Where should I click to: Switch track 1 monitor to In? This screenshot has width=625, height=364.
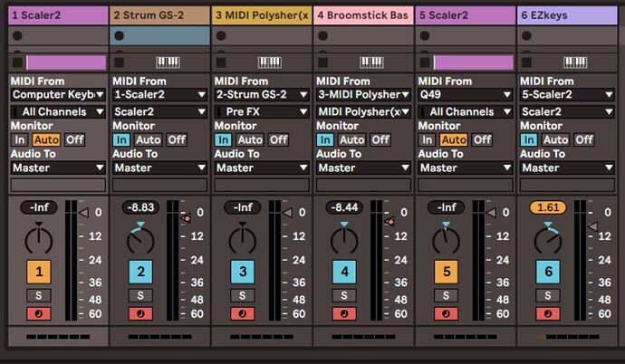[19, 140]
